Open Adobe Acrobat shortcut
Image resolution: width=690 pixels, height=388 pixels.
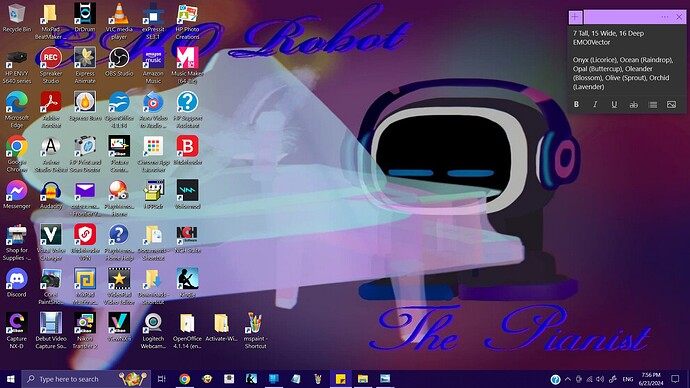(51, 110)
